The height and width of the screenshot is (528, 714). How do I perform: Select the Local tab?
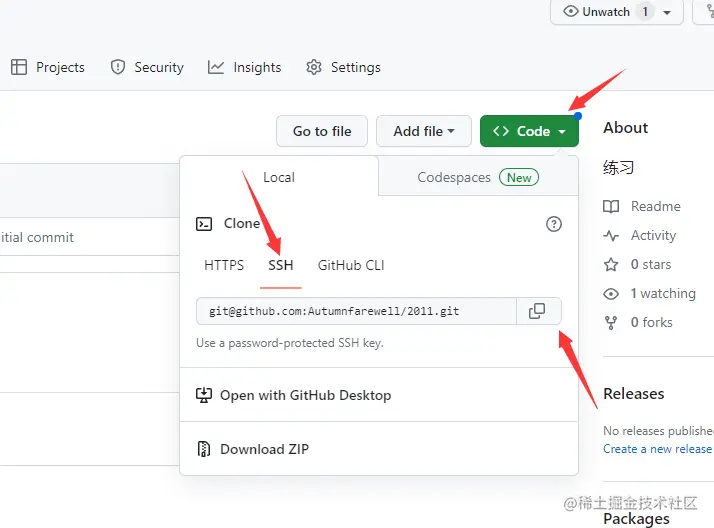[279, 177]
